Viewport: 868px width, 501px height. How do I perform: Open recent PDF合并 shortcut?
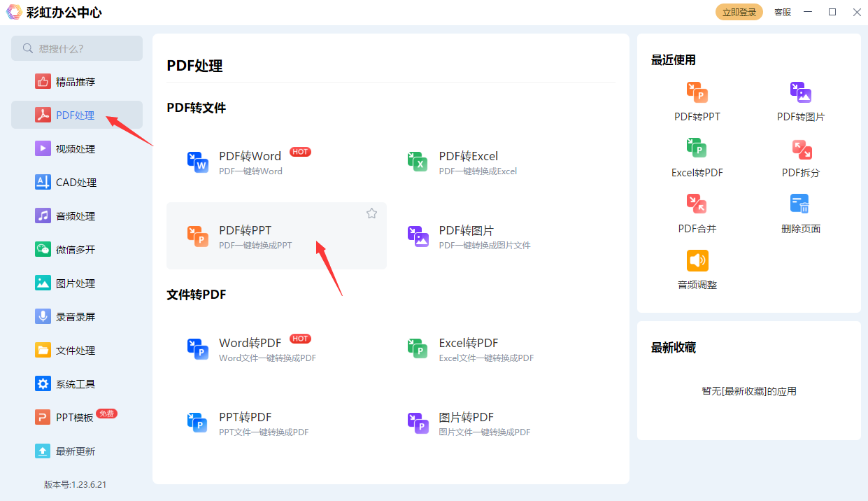pos(697,213)
